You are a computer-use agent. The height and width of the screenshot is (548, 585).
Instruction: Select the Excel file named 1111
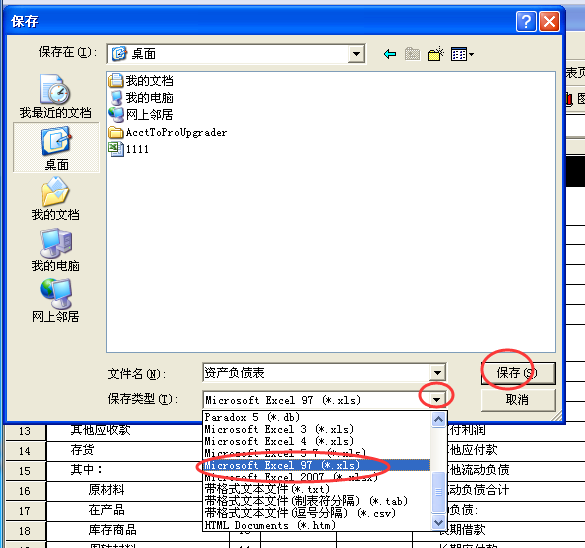129,149
